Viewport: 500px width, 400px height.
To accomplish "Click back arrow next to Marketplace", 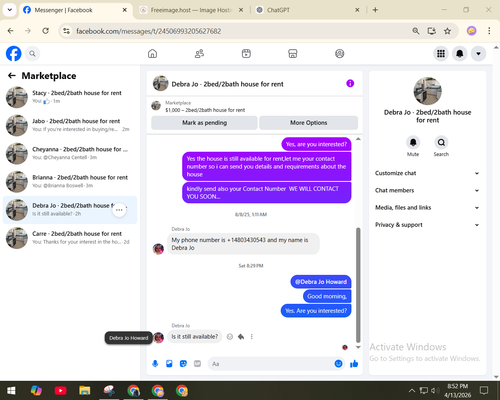I will point(12,76).
